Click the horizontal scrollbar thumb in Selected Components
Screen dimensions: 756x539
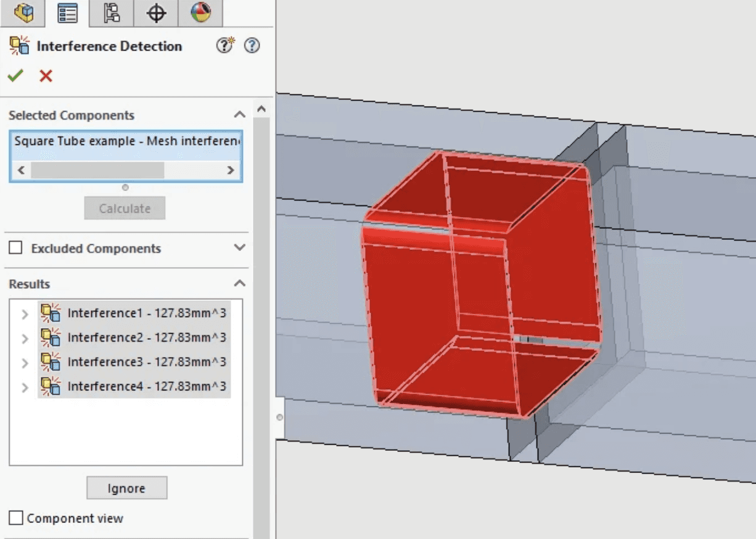click(x=97, y=170)
